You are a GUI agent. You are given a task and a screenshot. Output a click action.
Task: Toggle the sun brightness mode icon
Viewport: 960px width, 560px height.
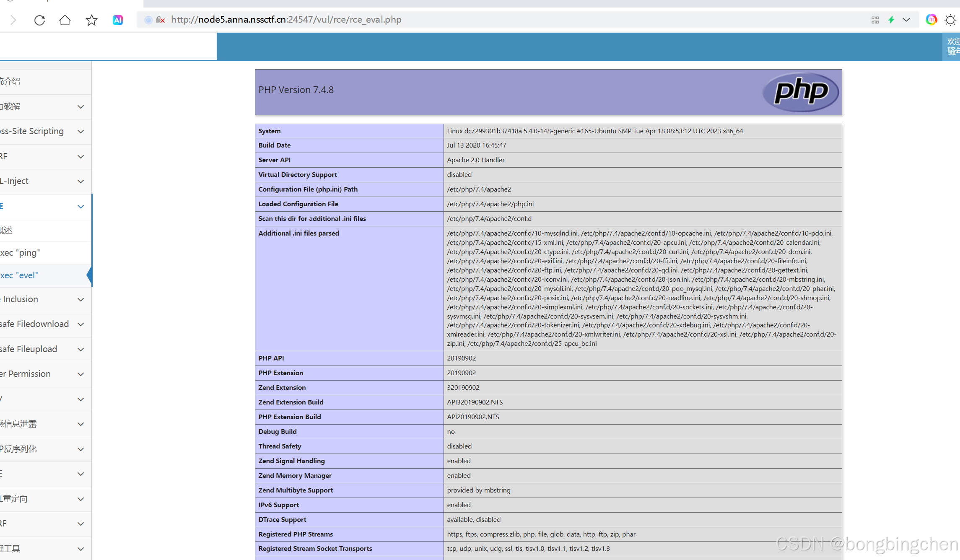(x=950, y=20)
